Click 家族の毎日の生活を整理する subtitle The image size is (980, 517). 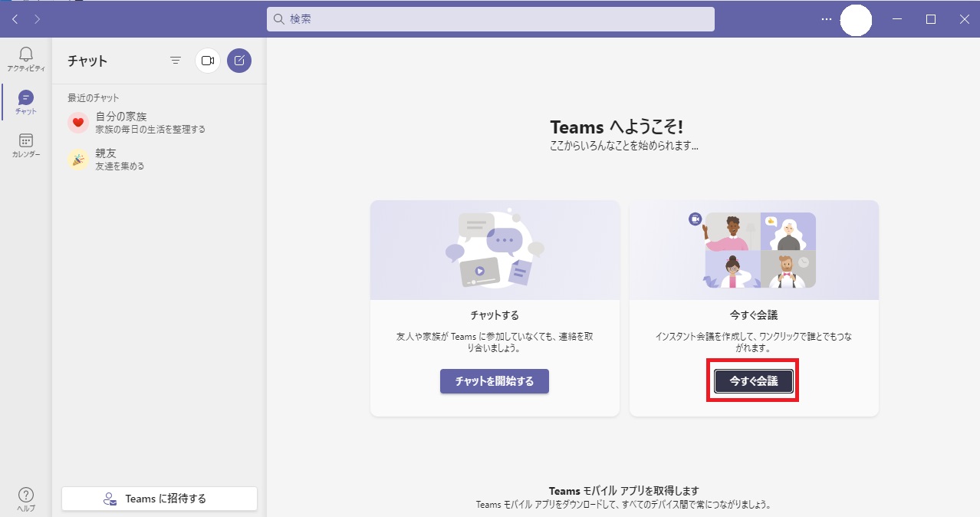click(x=150, y=130)
